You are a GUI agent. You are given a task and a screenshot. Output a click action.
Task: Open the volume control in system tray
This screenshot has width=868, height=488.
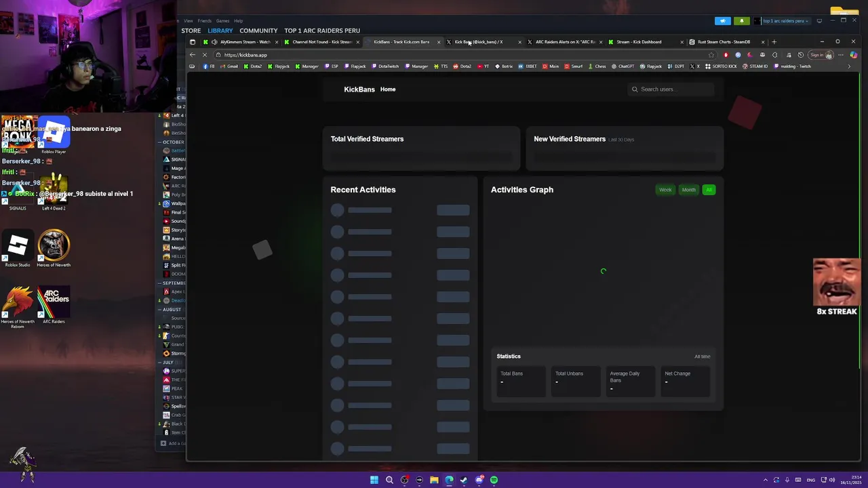[832, 480]
